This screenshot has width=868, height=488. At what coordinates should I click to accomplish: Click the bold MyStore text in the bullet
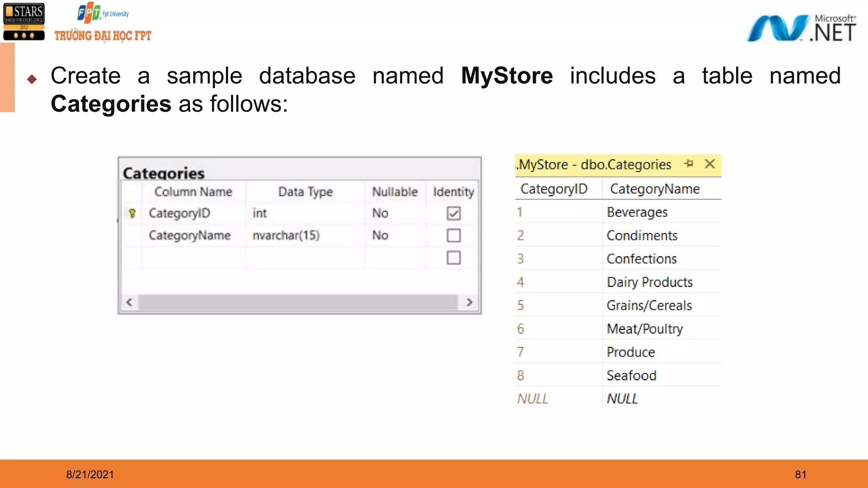click(x=507, y=76)
